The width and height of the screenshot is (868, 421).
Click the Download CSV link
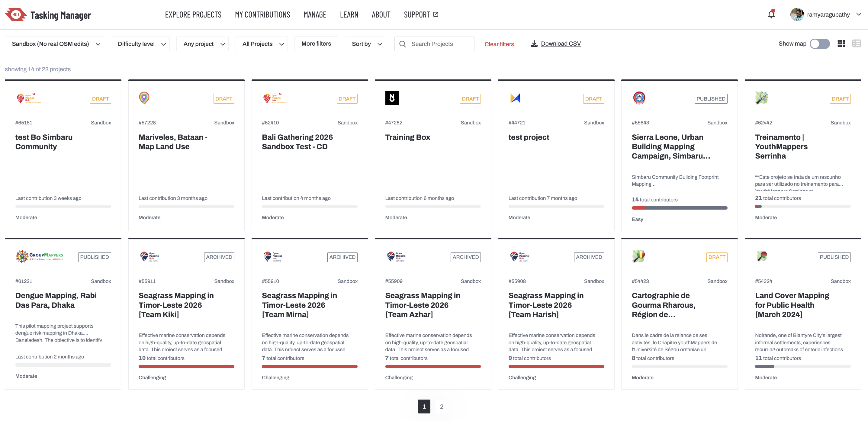(x=561, y=44)
